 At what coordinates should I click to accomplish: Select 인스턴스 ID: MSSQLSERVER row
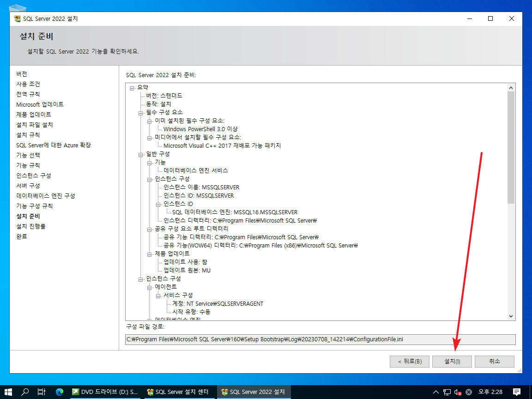click(x=199, y=195)
